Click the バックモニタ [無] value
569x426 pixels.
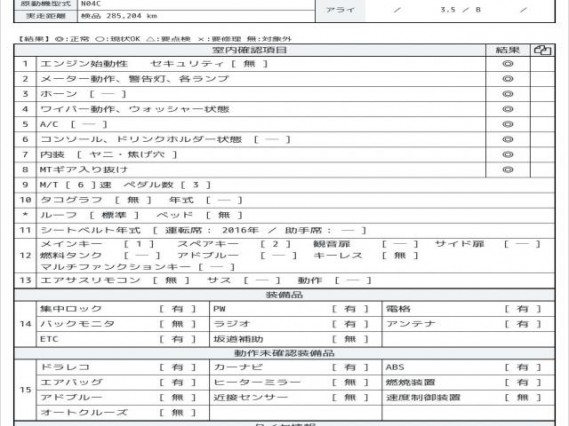[177, 324]
